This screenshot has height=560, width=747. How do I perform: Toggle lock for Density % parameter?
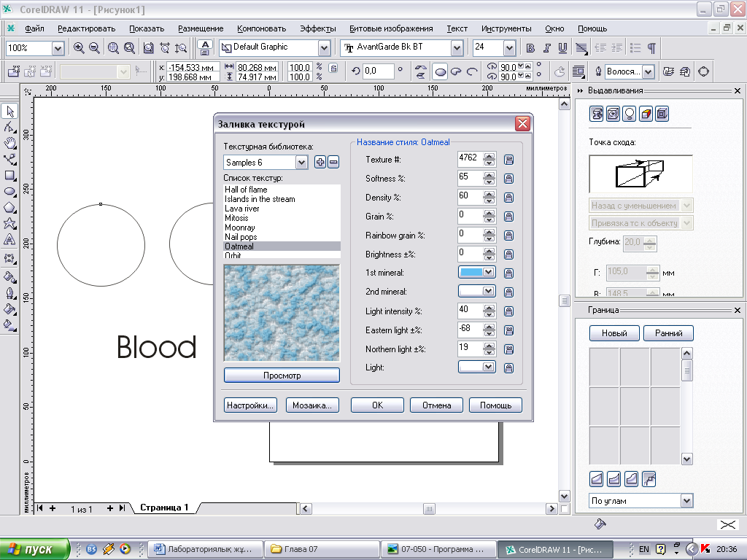point(508,198)
